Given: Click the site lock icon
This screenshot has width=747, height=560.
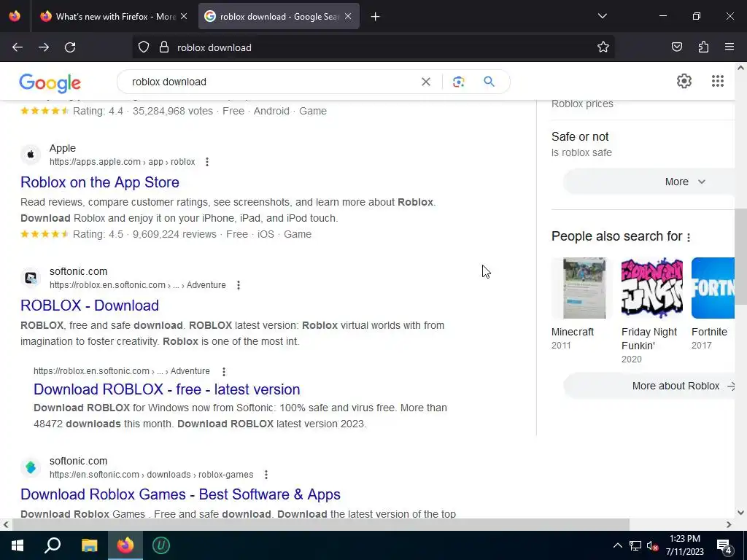Looking at the screenshot, I should click(164, 47).
